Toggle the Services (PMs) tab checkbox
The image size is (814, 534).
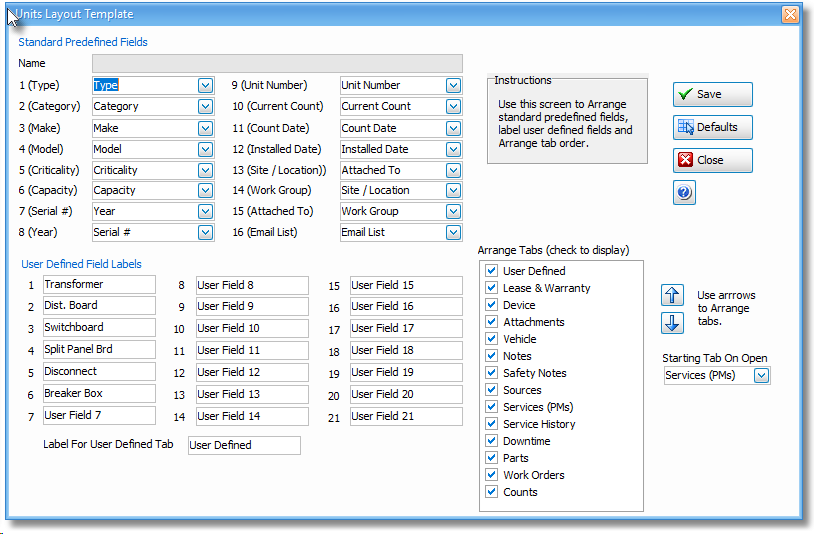[491, 407]
